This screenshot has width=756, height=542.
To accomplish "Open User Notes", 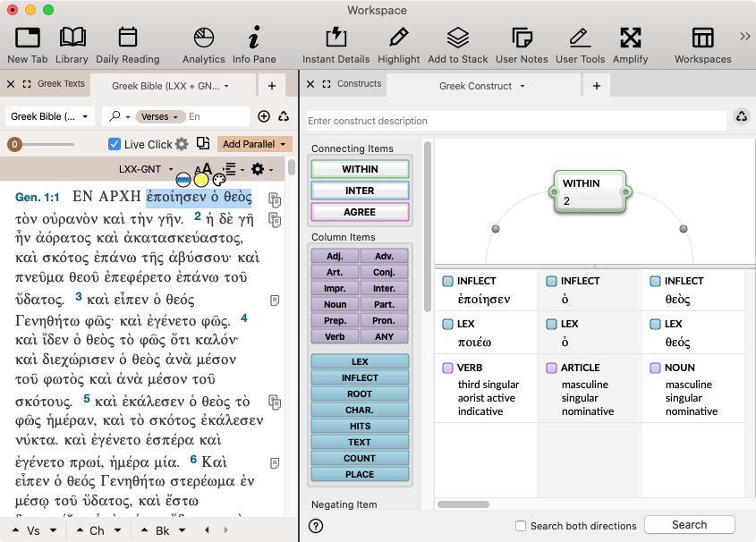I will [521, 44].
